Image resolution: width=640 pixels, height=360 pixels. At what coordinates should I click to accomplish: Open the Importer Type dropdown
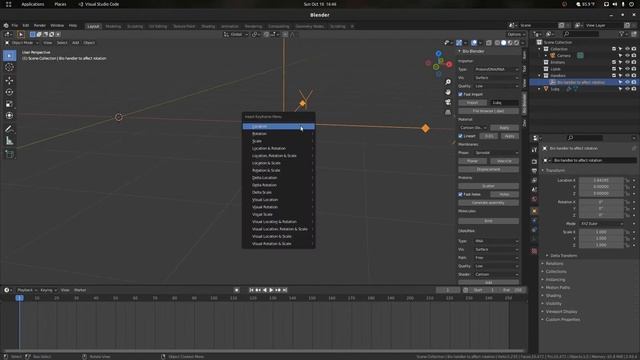(x=496, y=69)
